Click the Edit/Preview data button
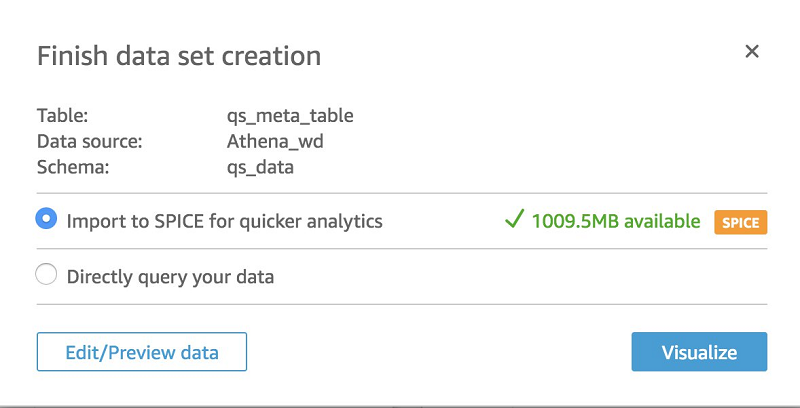 (141, 352)
